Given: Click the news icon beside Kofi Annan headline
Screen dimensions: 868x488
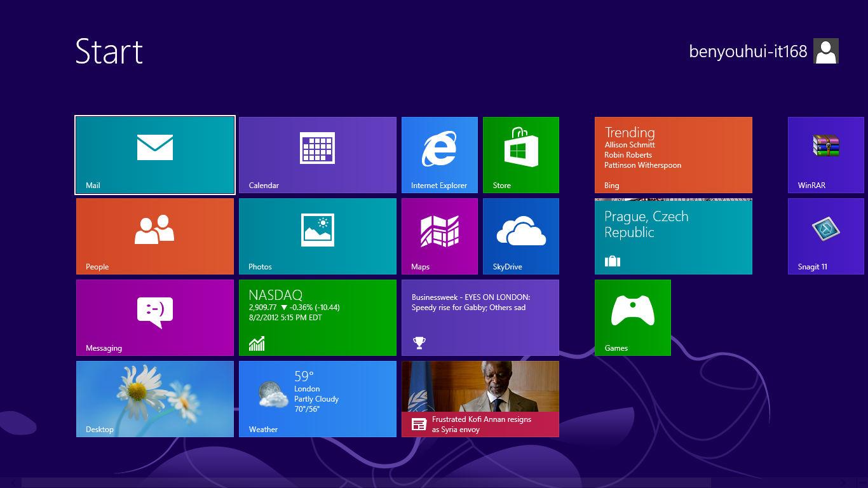Looking at the screenshot, I should tap(419, 424).
